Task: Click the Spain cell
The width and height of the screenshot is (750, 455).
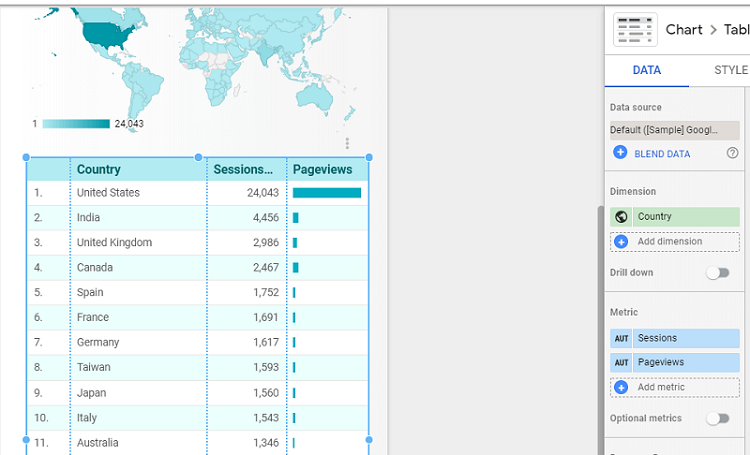Action: tap(90, 292)
